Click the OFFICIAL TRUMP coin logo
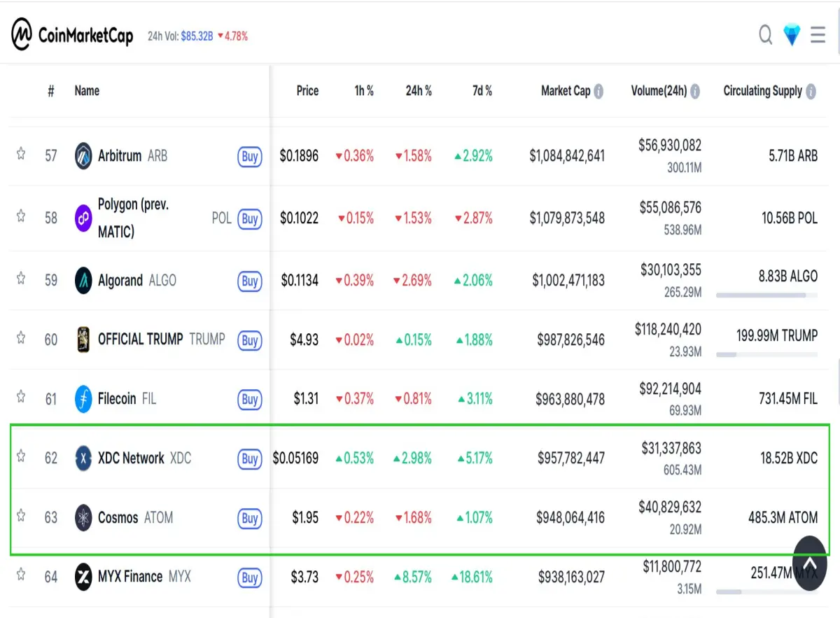 tap(83, 339)
